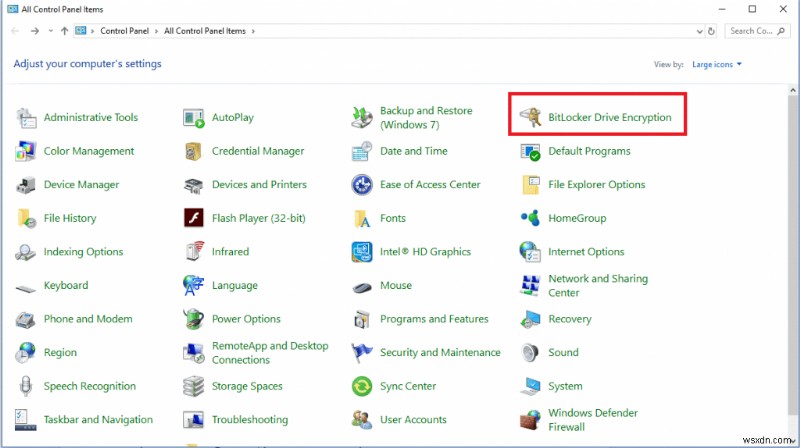800x448 pixels.
Task: Open the Windows Defender Firewall link
Action: (592, 419)
